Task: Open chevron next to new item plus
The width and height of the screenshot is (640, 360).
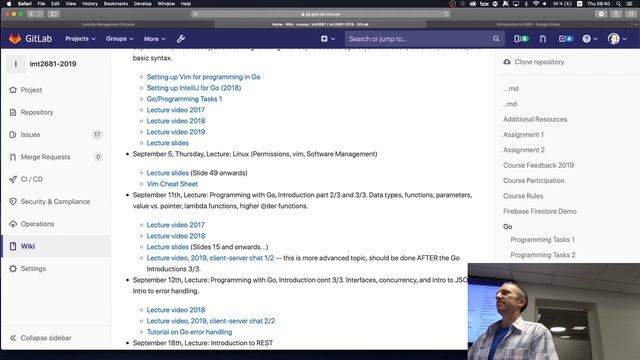Action: (333, 39)
